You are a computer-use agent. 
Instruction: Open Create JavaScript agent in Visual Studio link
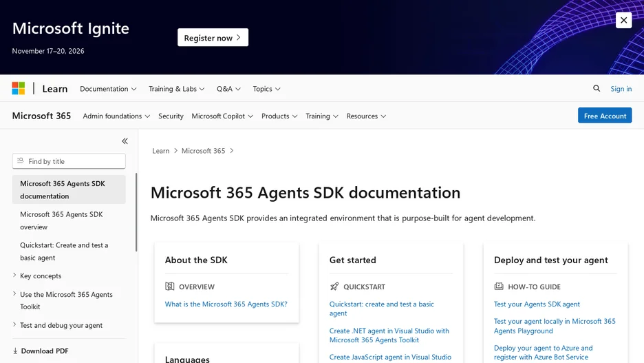390,357
